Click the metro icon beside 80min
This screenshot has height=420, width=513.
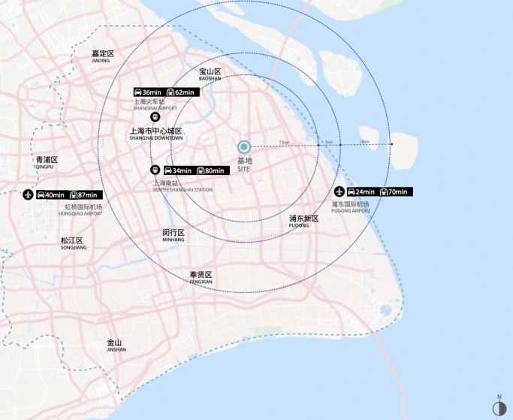click(x=201, y=171)
